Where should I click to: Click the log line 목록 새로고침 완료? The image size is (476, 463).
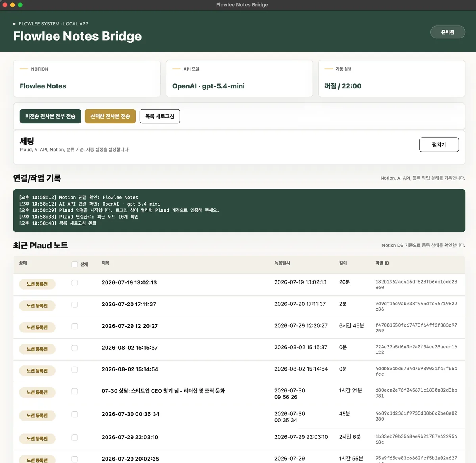tap(58, 223)
